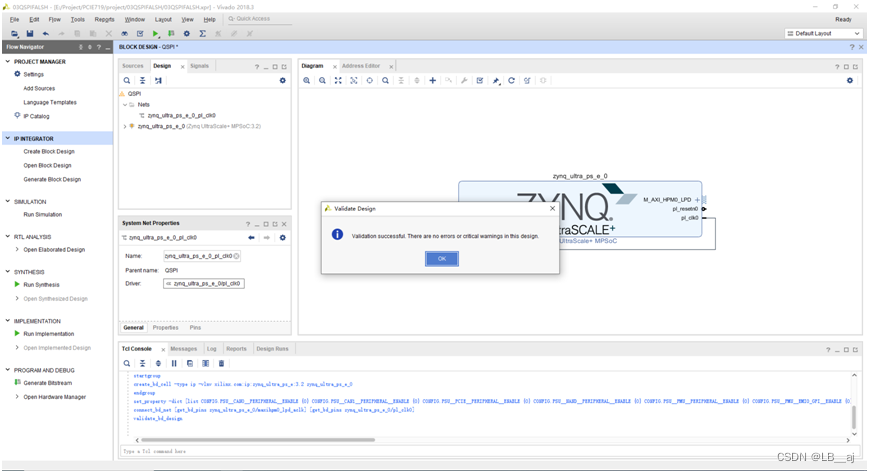Click the Design panel settings gear
This screenshot has height=473, width=869.
(x=283, y=80)
